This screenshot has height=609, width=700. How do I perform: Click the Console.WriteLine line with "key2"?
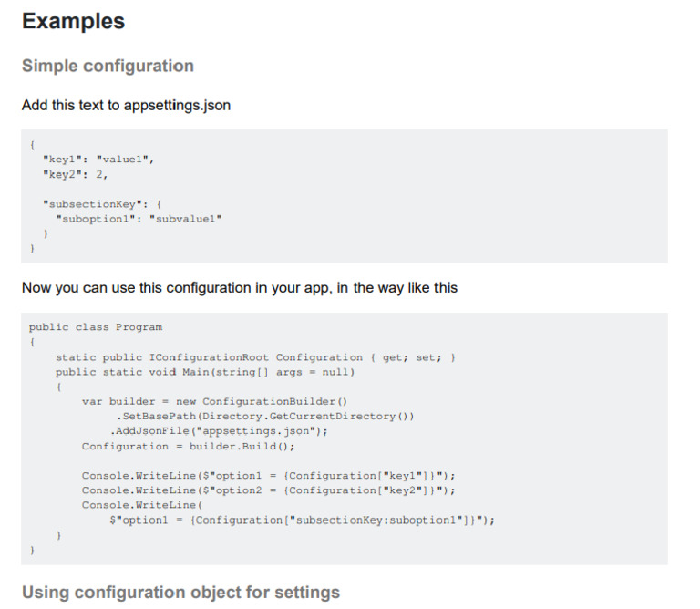(268, 490)
